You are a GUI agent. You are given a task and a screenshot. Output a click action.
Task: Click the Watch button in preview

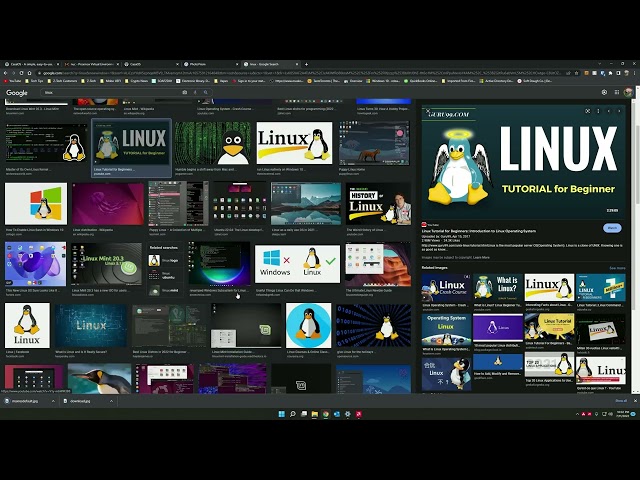tap(612, 228)
